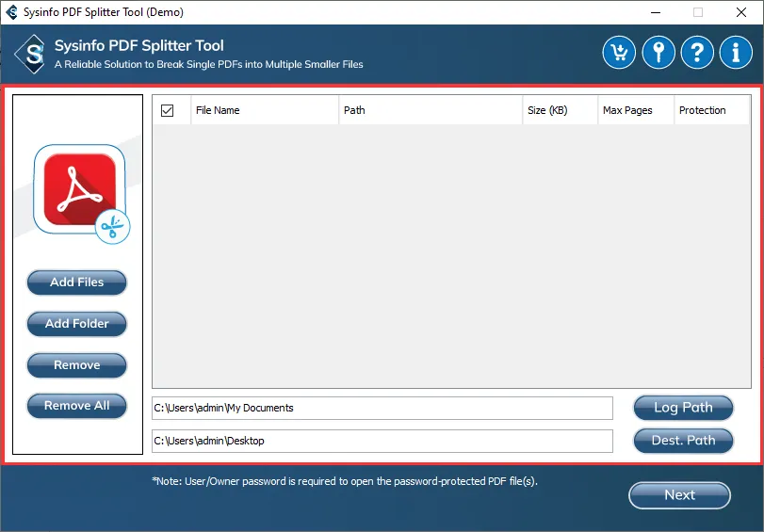Click the Sysinfo logo in header
764x532 pixels.
(x=32, y=54)
